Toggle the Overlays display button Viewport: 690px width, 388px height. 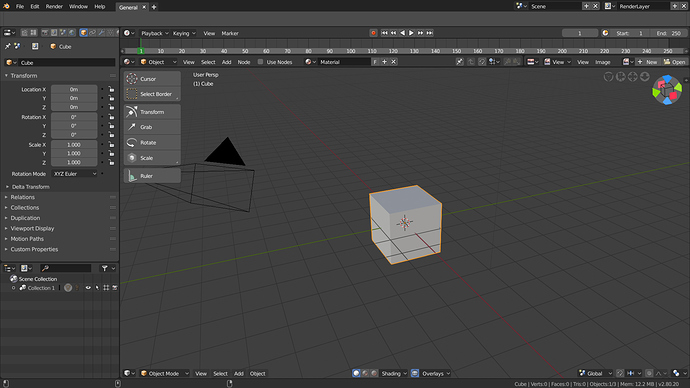415,373
